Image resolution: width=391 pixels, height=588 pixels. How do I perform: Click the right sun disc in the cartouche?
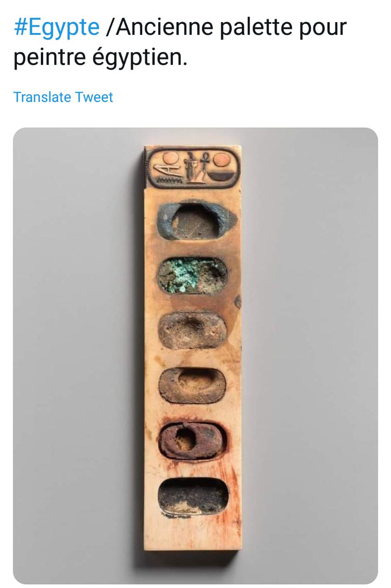pos(221,159)
